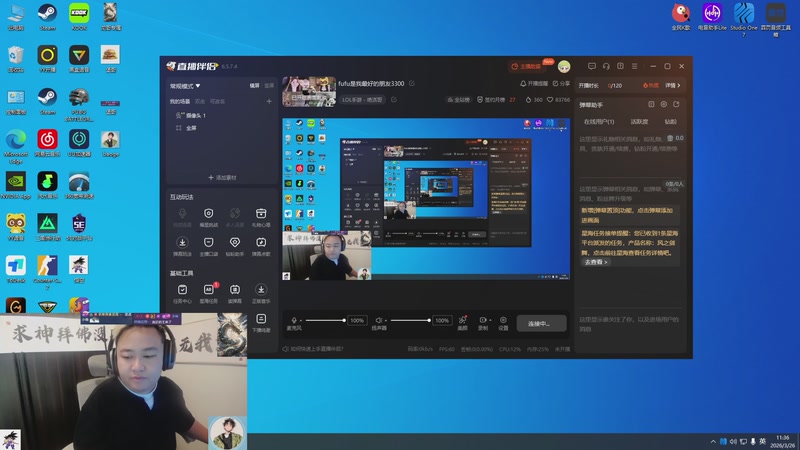Click the microphone 100% volume field
Viewport: 800px width, 450px height.
click(x=357, y=320)
